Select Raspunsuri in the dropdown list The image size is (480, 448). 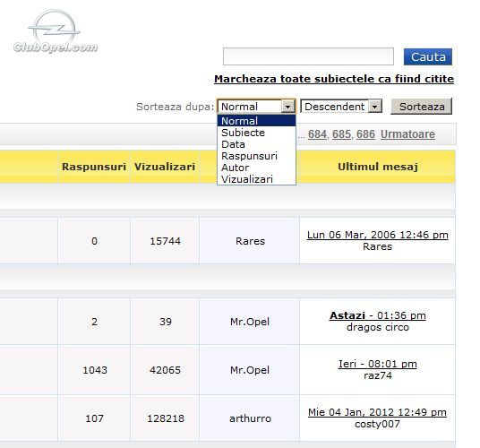click(256, 156)
